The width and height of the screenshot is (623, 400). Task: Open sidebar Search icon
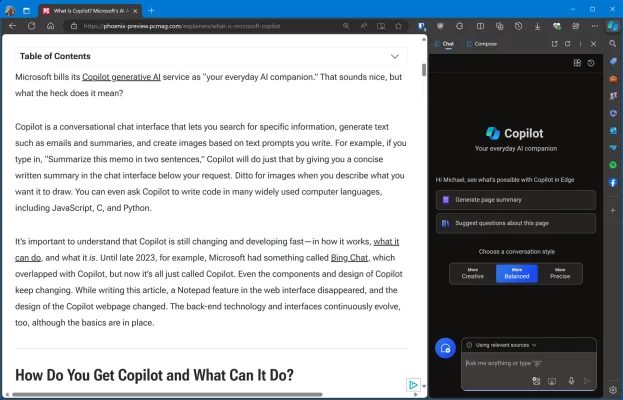tap(613, 44)
